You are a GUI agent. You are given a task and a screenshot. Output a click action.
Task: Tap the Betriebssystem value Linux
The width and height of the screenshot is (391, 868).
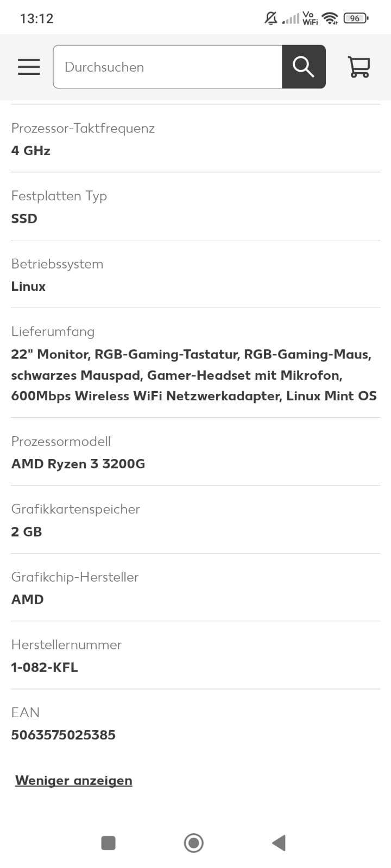(x=28, y=286)
